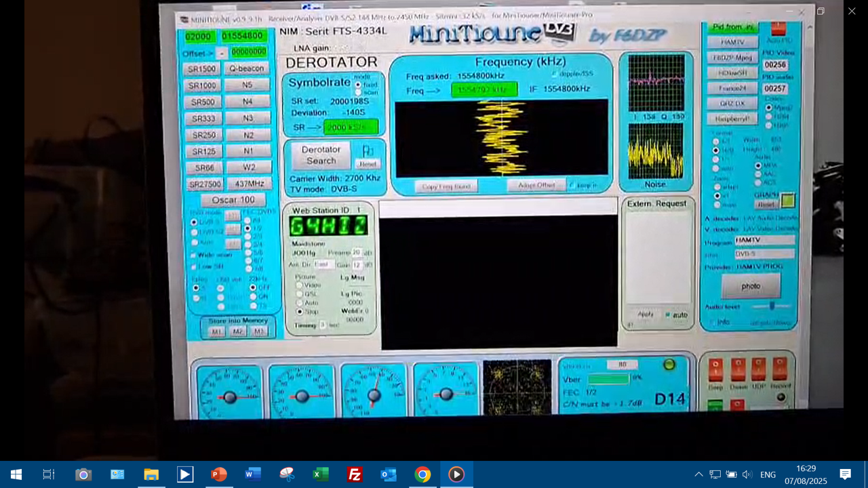Click the green GRAPH indicator square
The width and height of the screenshot is (868, 488).
pos(787,201)
